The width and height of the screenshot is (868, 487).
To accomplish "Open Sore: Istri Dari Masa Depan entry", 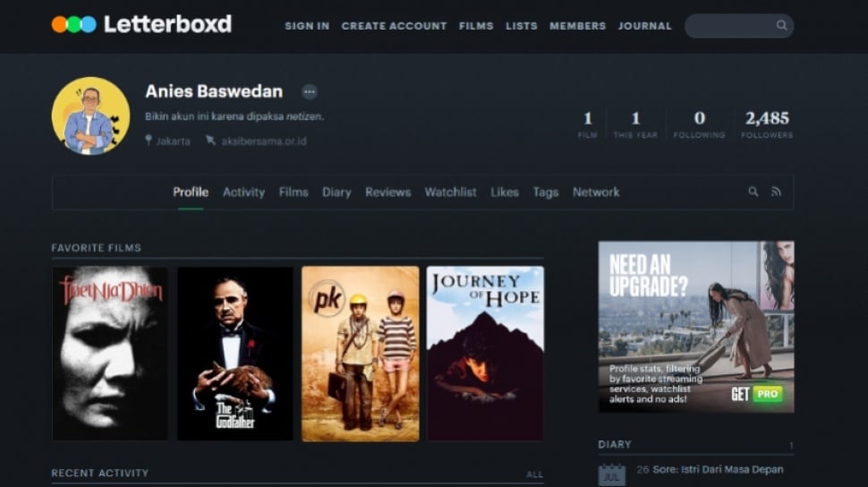I will 718,469.
